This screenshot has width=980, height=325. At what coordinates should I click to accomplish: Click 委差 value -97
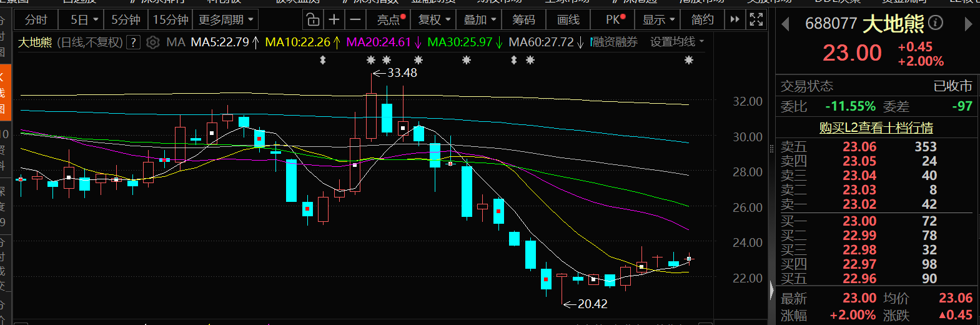click(x=962, y=106)
